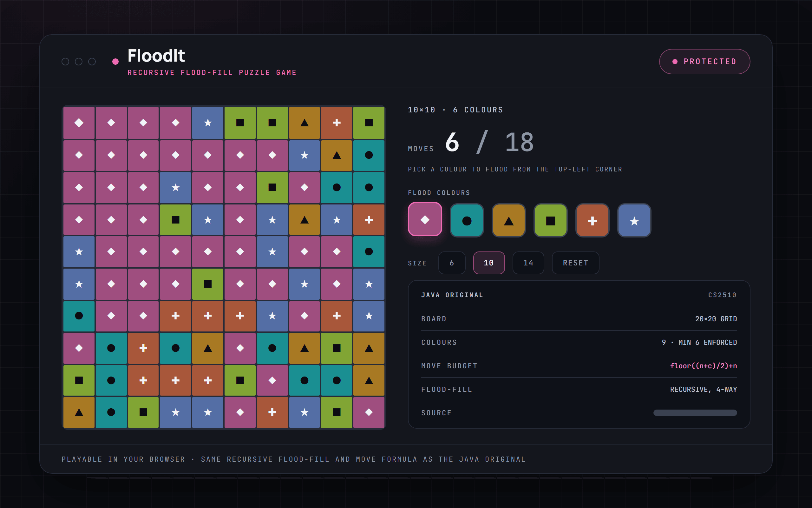Click the orange plus tile in top row

(337, 123)
